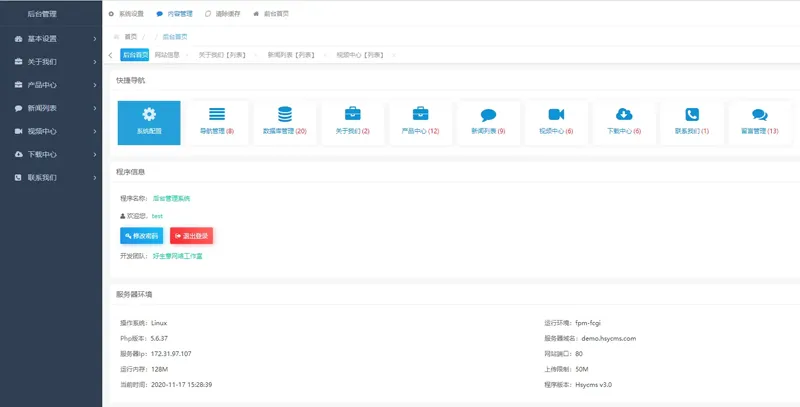800x407 pixels.
Task: Open 留言管理 comments tile
Action: coord(759,122)
